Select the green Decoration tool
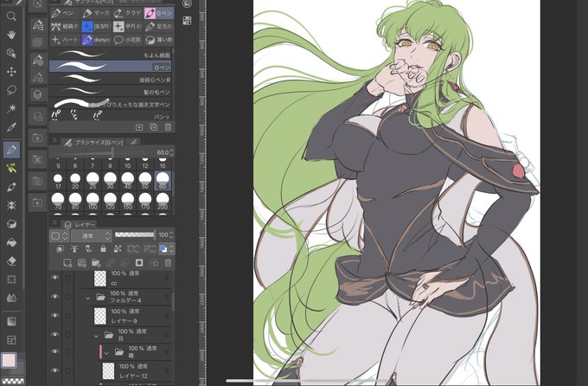Screen dimensions: 588x386 [11, 168]
